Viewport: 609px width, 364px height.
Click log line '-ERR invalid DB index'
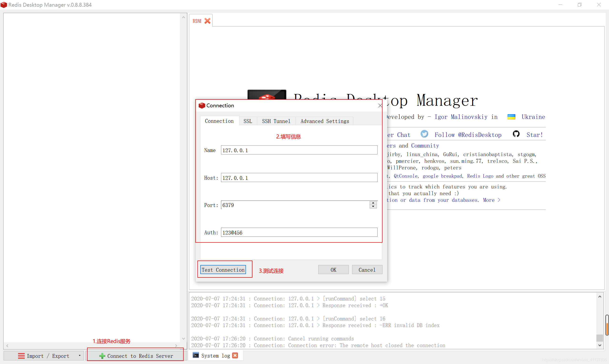(315, 325)
